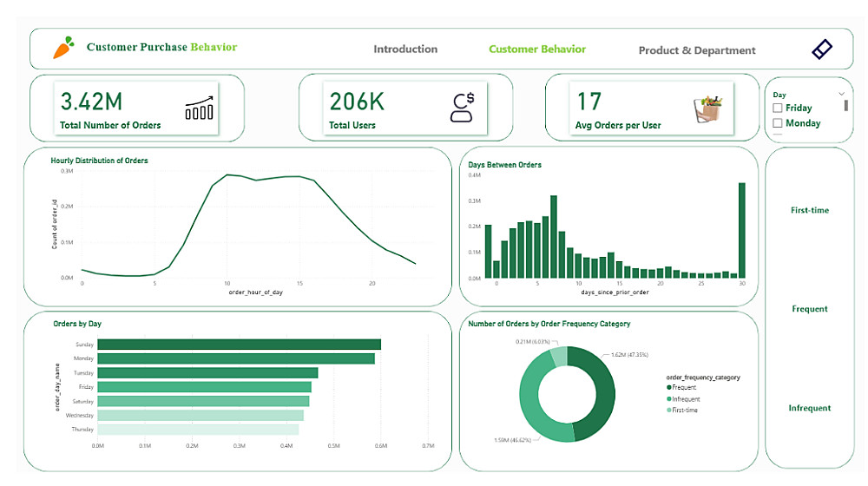Click the grocery bag image on Avg Orders card
This screenshot has height=486, width=868.
click(708, 108)
